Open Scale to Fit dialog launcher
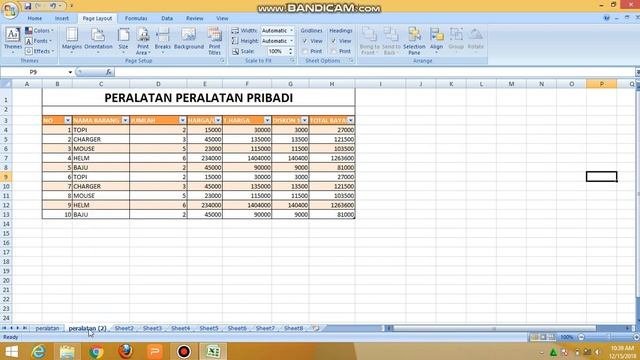 click(x=293, y=60)
